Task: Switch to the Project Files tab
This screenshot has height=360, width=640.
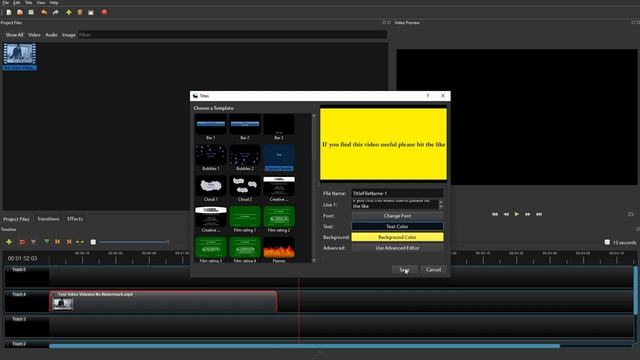Action: click(16, 219)
